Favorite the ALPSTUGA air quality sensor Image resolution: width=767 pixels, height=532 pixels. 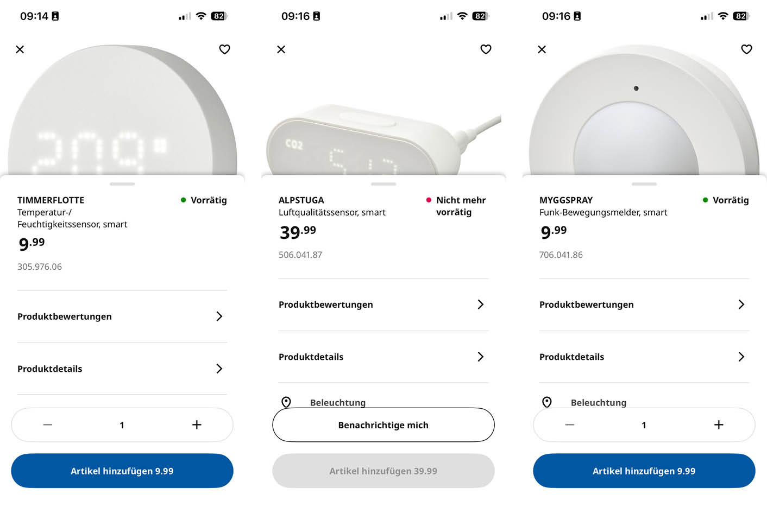(486, 49)
